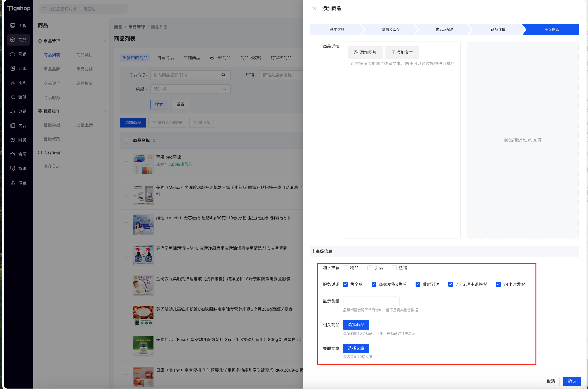Open the 订单 orders sidebar icon
The image size is (588, 389).
pyautogui.click(x=13, y=68)
